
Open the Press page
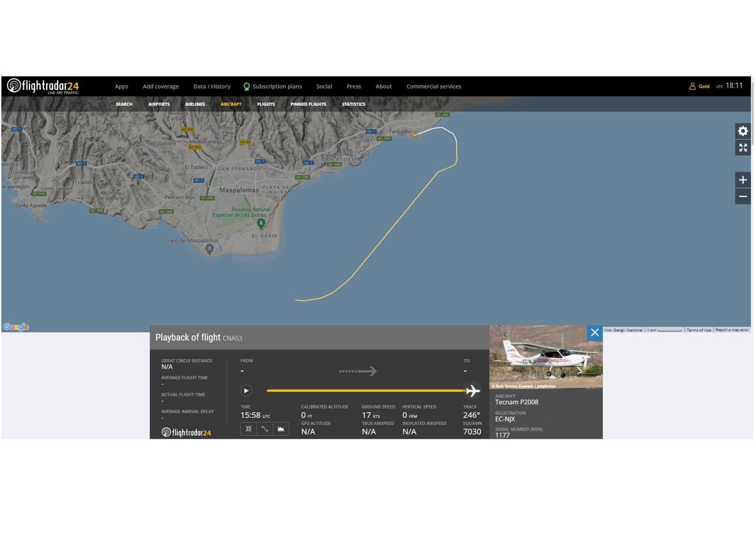[x=353, y=86]
